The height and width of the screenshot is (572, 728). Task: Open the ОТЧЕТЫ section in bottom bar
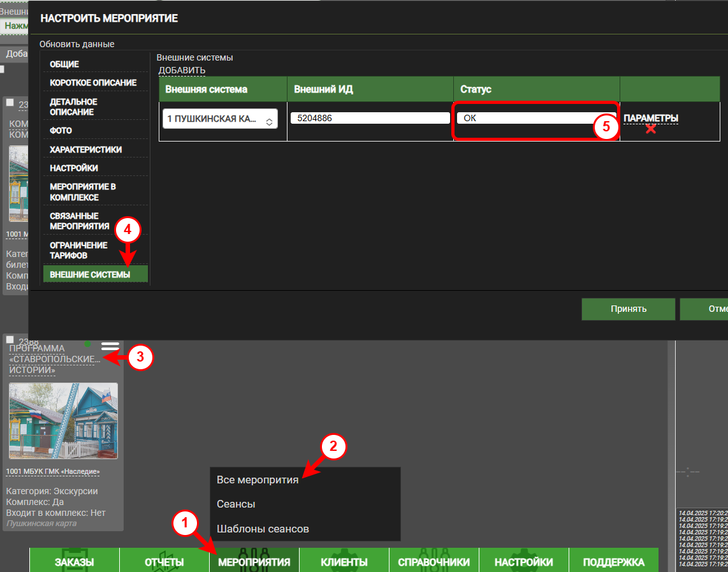tap(164, 562)
